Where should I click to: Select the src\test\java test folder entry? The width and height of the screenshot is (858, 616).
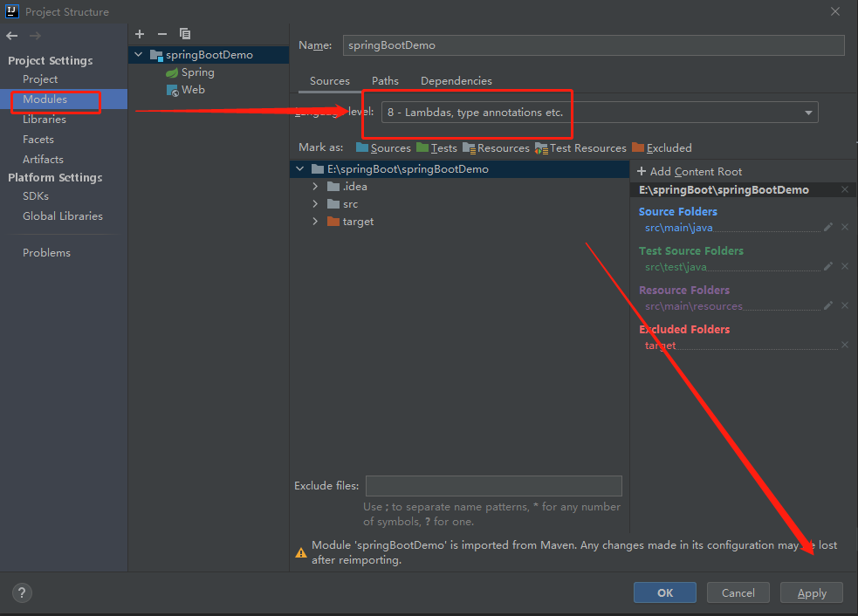pyautogui.click(x=676, y=267)
